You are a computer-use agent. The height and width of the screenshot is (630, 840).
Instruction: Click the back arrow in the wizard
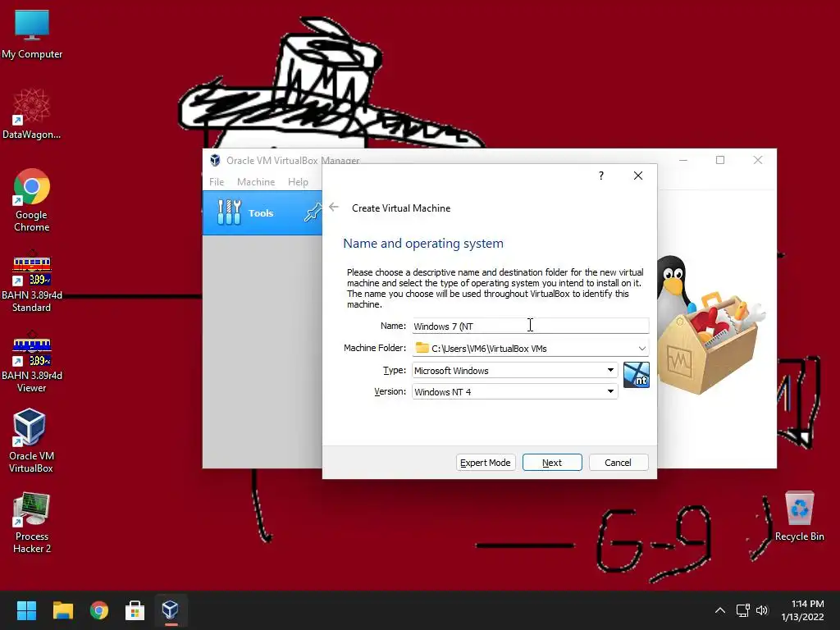click(334, 208)
